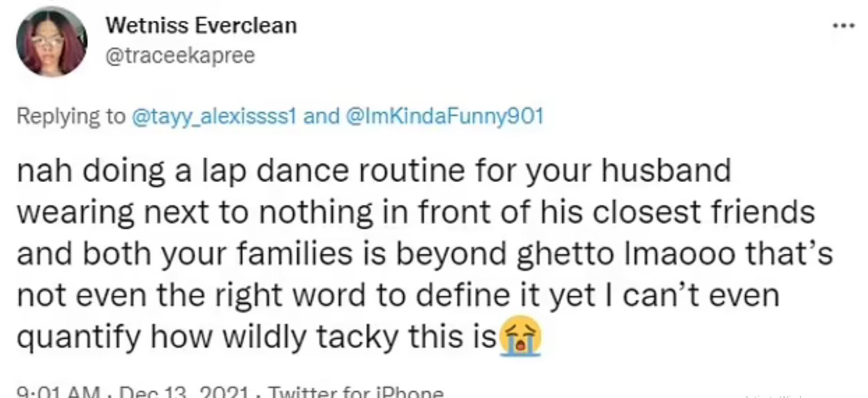Click the 9:01 AM timestamp

58,392
